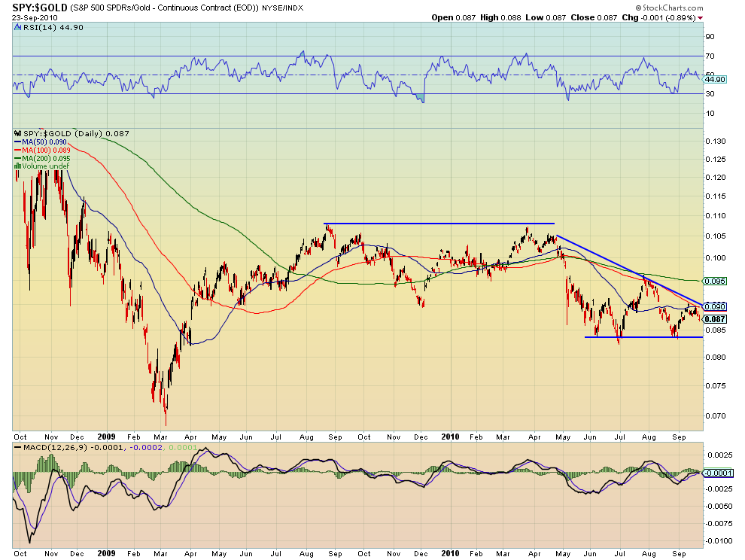Click the RSI(14) 44.90 indicator label
Viewport: 745px width, 560px height.
(x=53, y=28)
